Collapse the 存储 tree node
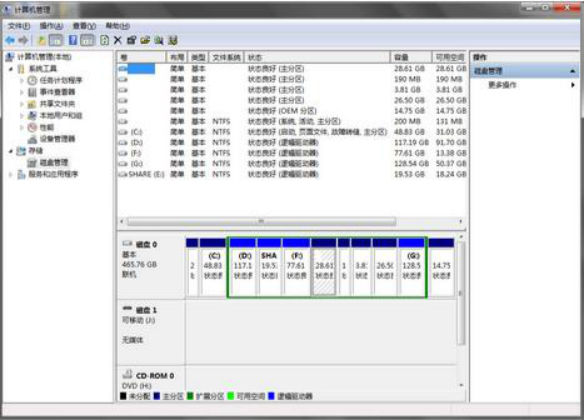 (x=11, y=151)
